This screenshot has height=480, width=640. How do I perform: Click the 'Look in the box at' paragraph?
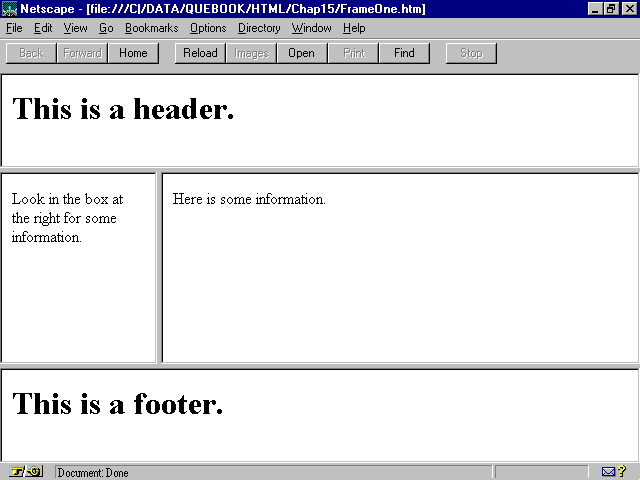(67, 218)
